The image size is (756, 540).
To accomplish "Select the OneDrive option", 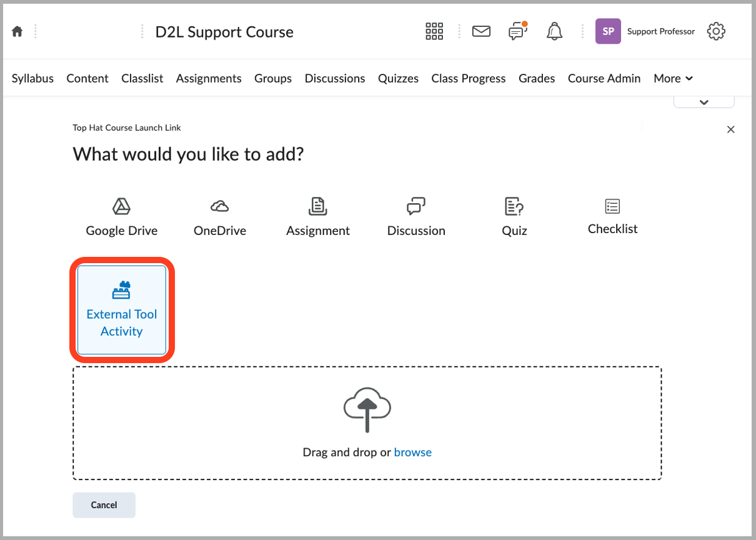I will [219, 216].
